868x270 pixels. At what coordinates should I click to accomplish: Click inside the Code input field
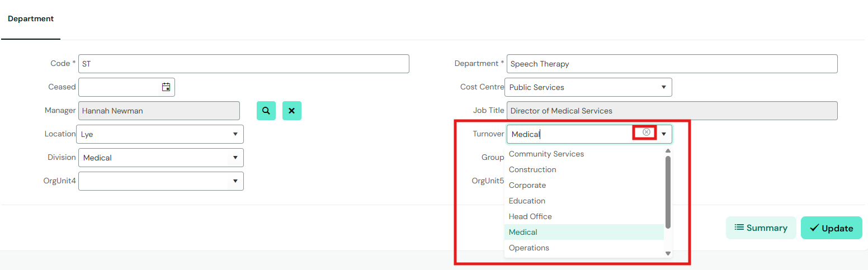244,64
